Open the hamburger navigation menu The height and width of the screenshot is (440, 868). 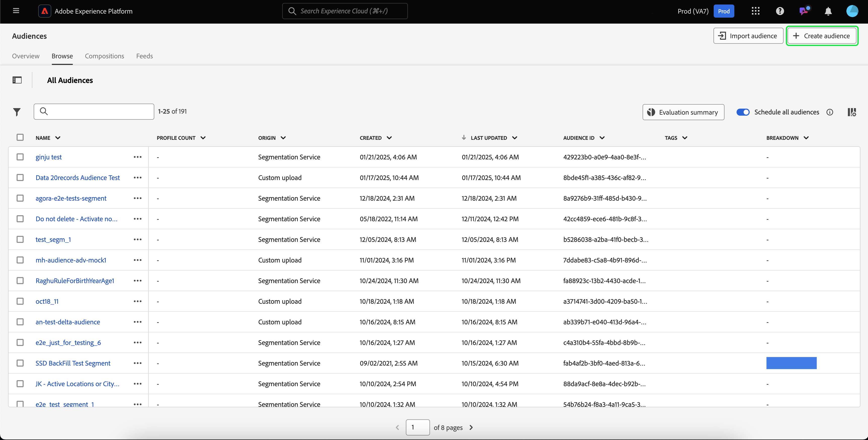[x=16, y=11]
